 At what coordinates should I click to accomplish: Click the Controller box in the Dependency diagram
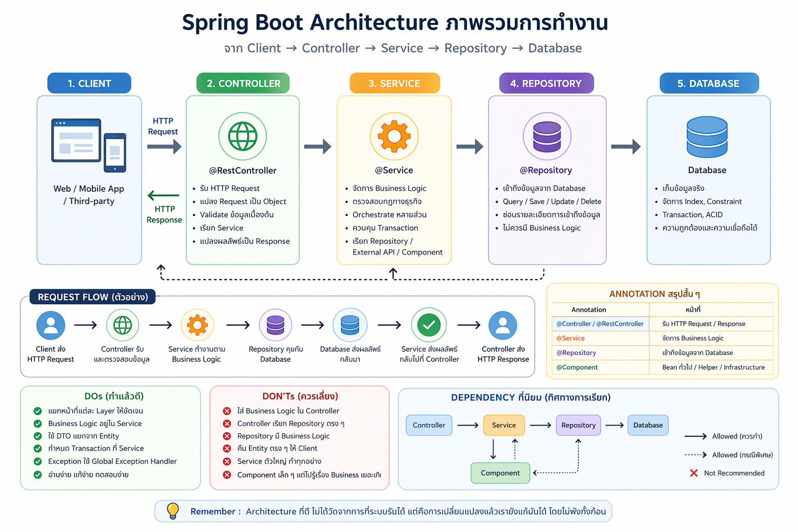click(x=429, y=425)
